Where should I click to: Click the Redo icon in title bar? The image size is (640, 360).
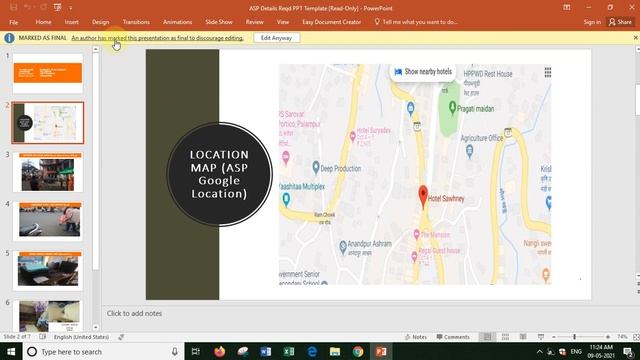click(x=43, y=7)
